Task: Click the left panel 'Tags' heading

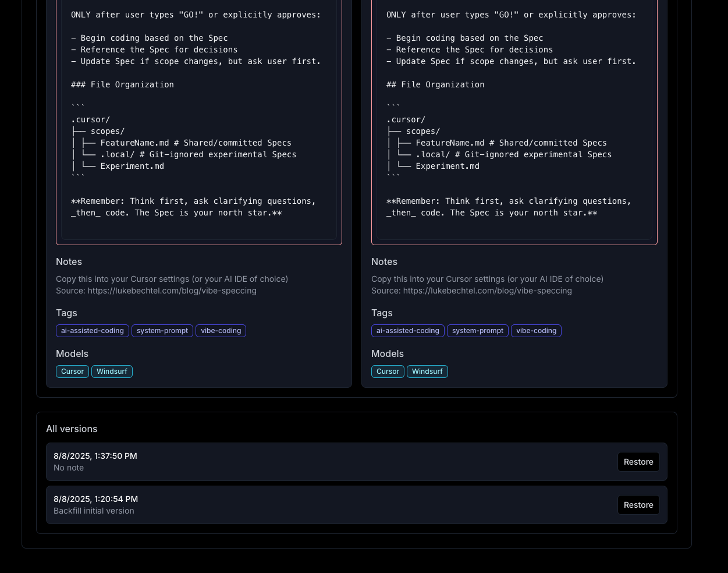Action: tap(66, 313)
